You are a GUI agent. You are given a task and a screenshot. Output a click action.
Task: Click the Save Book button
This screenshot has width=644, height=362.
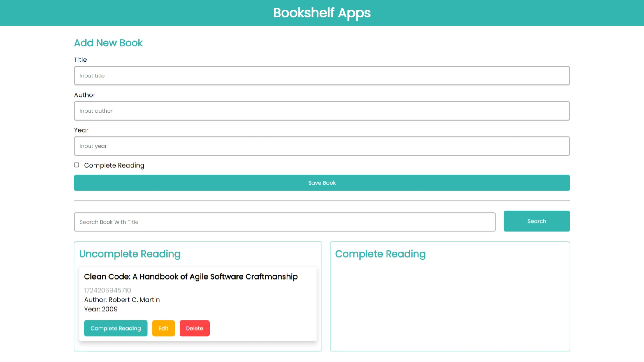[x=322, y=183]
